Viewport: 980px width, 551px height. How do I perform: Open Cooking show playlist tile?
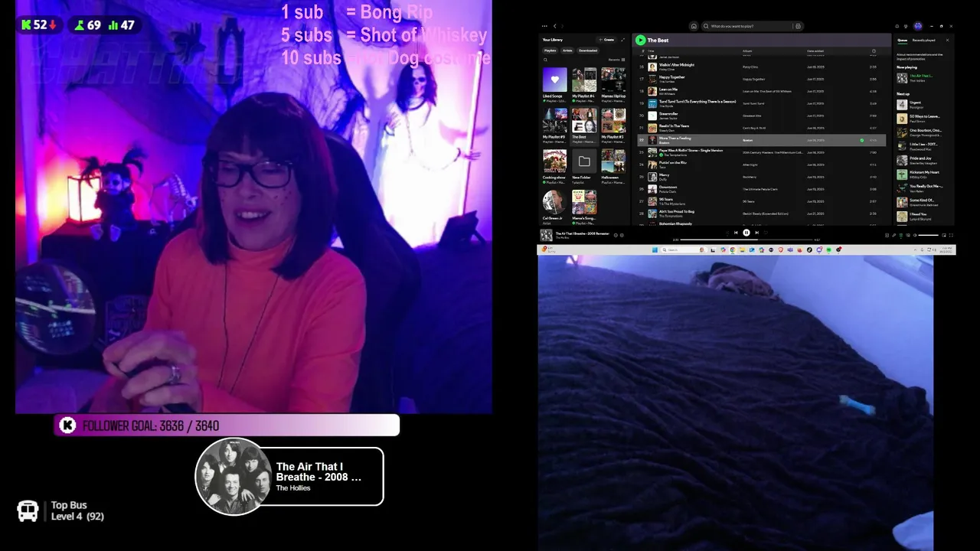tap(554, 166)
